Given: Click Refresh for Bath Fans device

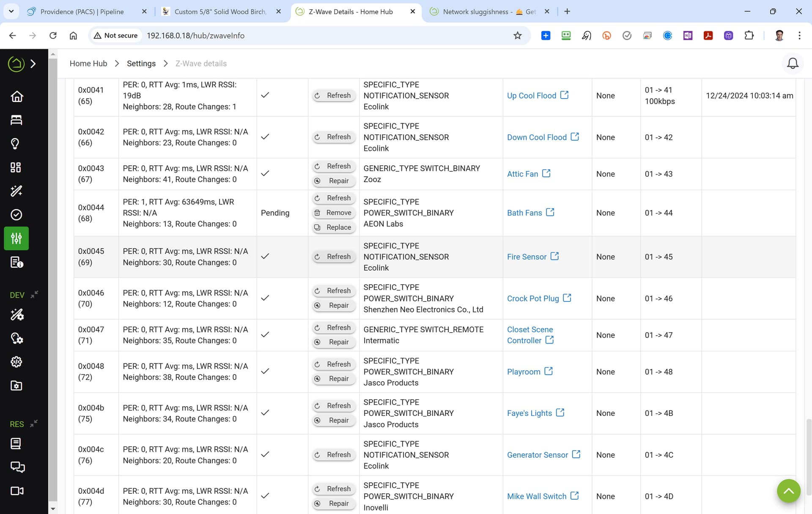Looking at the screenshot, I should (x=334, y=198).
